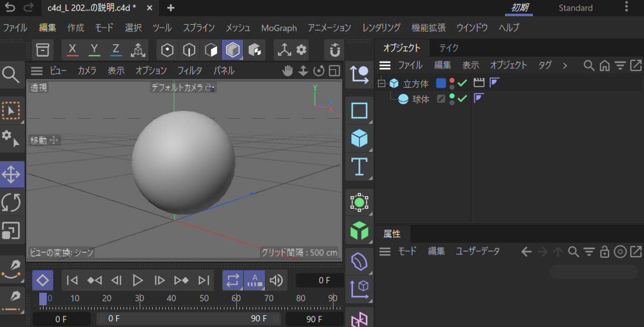Screen dimensions: 644x327
Task: Toggle the 球体 enable checkmark
Action: coord(463,99)
